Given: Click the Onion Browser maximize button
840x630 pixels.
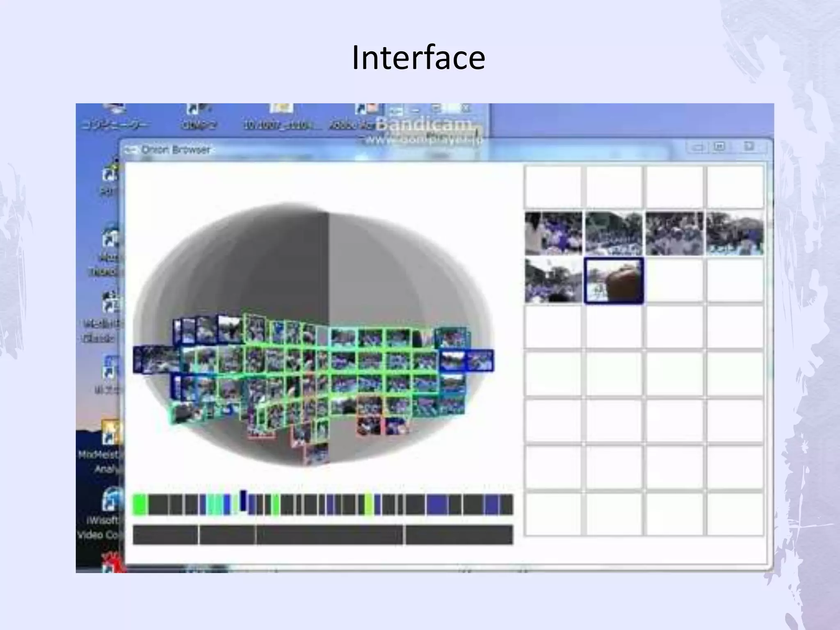Looking at the screenshot, I should pos(720,147).
